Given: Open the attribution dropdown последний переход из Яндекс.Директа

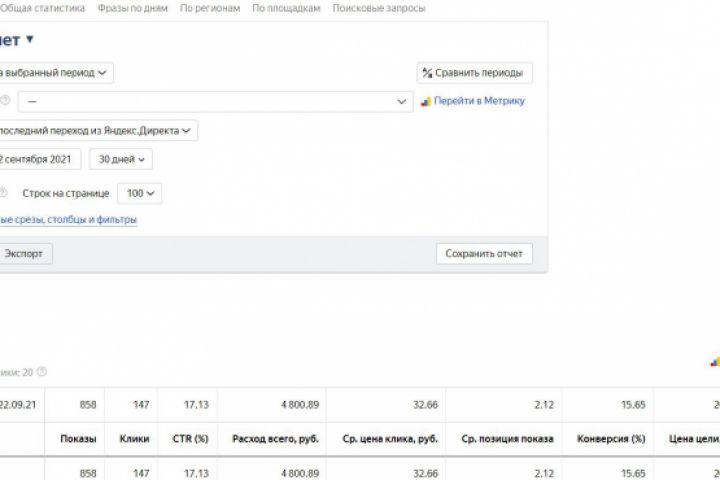Looking at the screenshot, I should pyautogui.click(x=98, y=130).
